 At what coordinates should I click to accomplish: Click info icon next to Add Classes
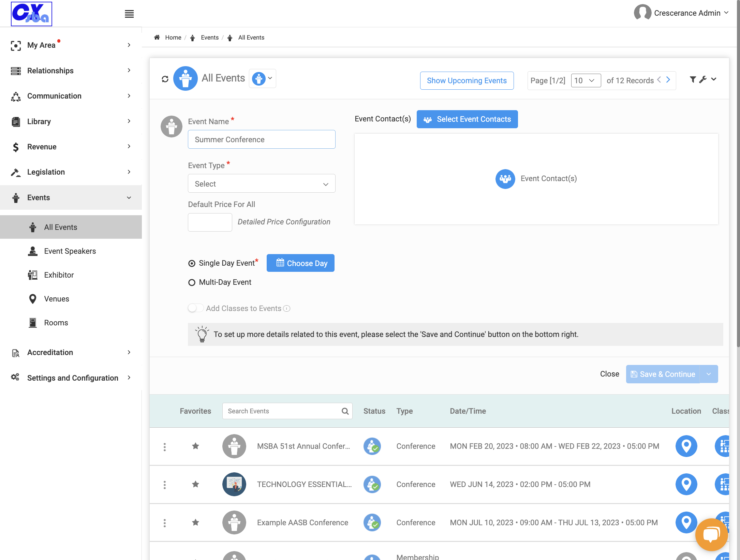287,309
